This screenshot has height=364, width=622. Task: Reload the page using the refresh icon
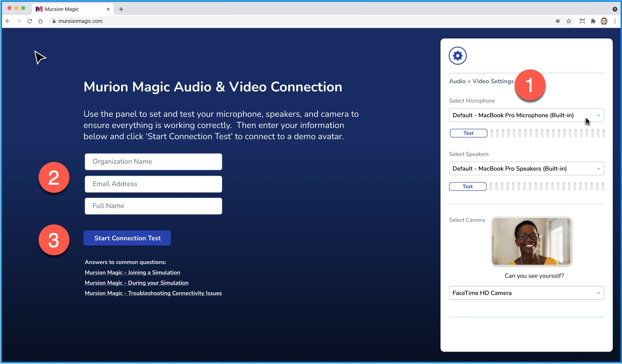tap(30, 21)
